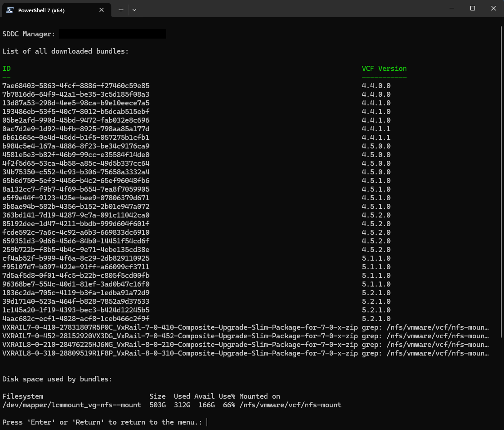The width and height of the screenshot is (504, 430).
Task: Click the '503G' size value
Action: click(x=158, y=405)
